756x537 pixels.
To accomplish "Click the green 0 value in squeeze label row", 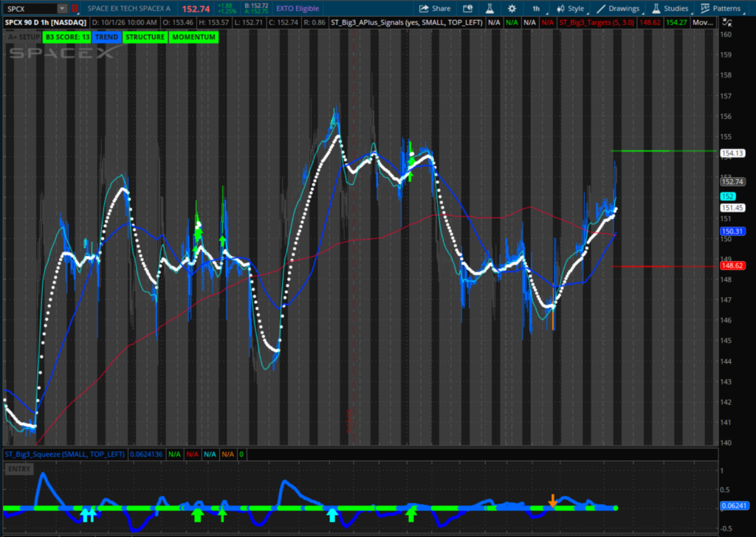I will [241, 454].
